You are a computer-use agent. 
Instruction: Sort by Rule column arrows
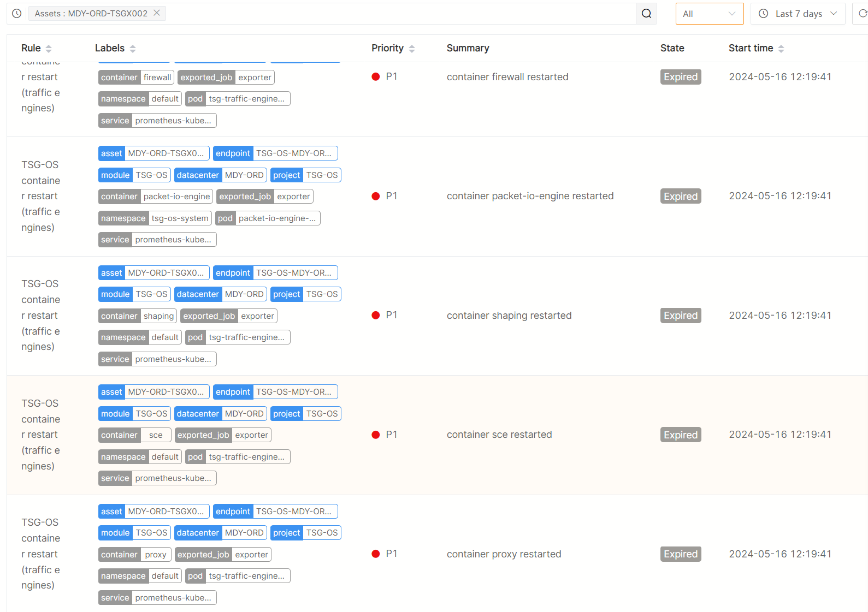coord(49,49)
